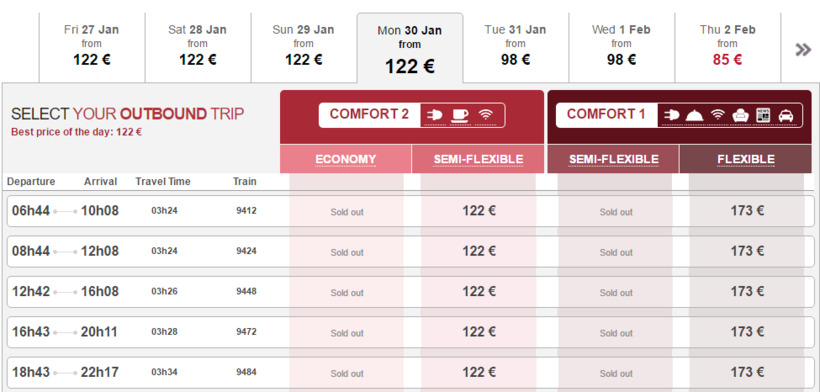Click the meal service cloche icon in Comfort 1
The image size is (820, 392).
[x=694, y=116]
